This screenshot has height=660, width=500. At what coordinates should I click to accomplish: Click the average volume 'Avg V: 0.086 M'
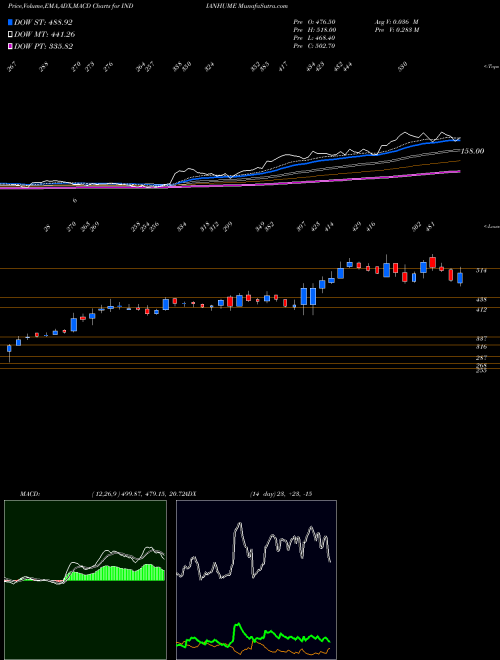point(396,22)
